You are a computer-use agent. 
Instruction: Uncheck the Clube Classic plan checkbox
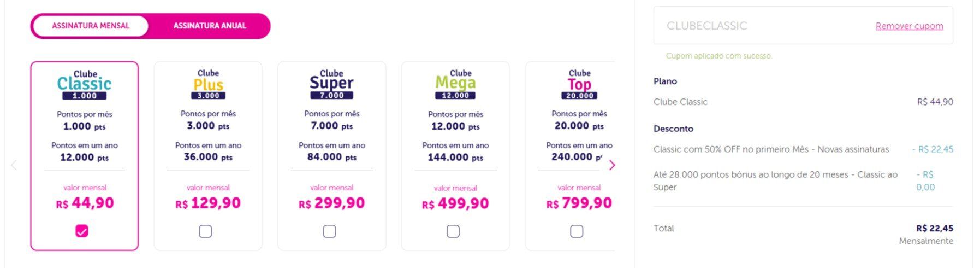82,231
